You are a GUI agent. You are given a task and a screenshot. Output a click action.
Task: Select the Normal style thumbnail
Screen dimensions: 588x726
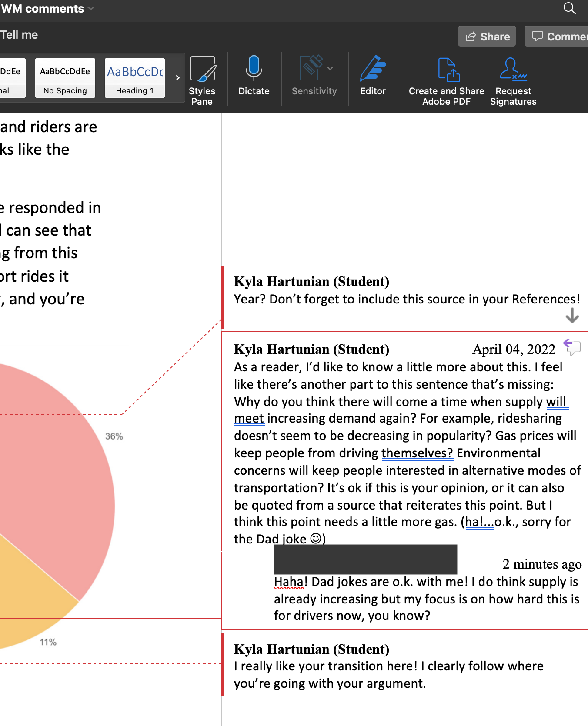[13, 78]
